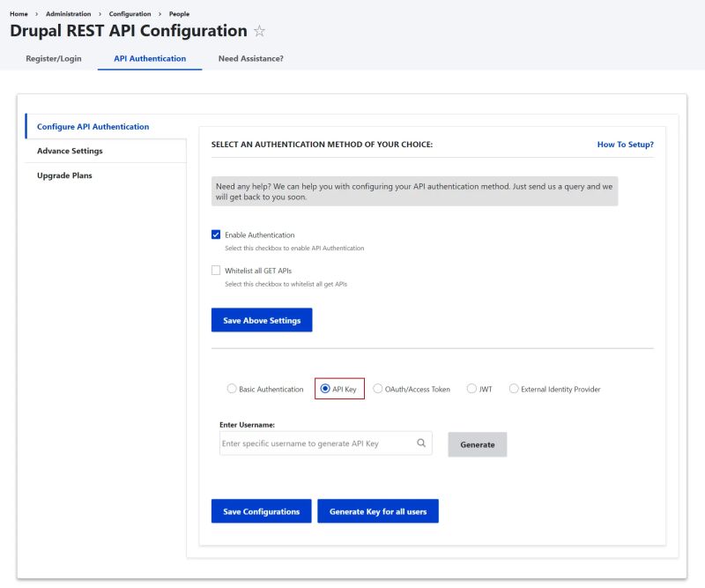Open the Register/Login tab
This screenshot has width=705, height=588.
click(54, 58)
